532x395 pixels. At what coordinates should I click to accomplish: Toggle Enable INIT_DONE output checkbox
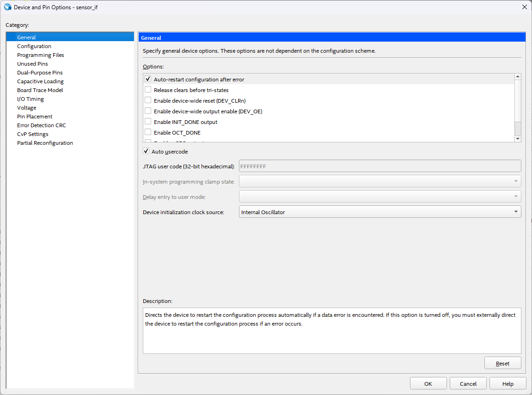(148, 122)
